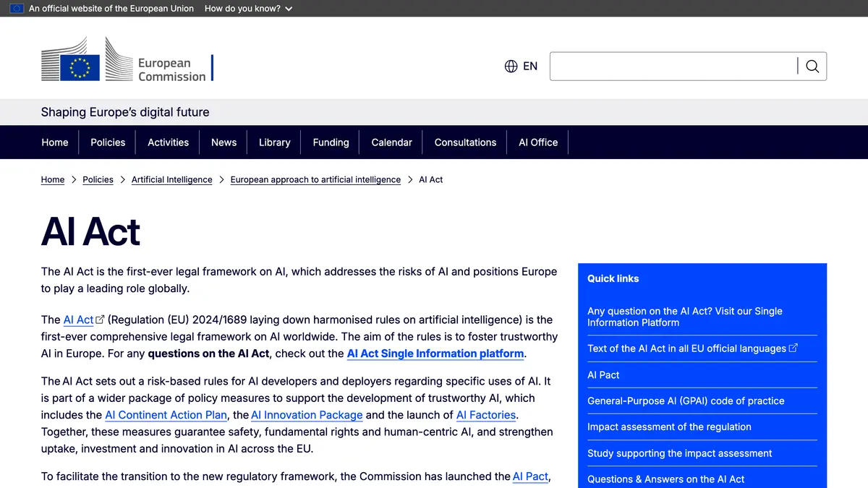868x488 pixels.
Task: Open the Consultations navigation menu item
Action: click(465, 142)
